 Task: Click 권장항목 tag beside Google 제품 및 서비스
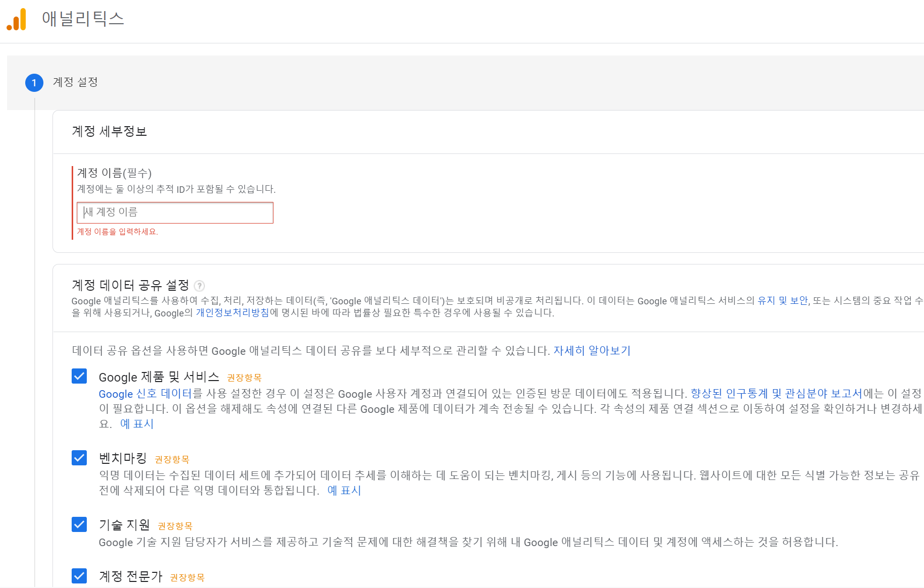pos(244,378)
